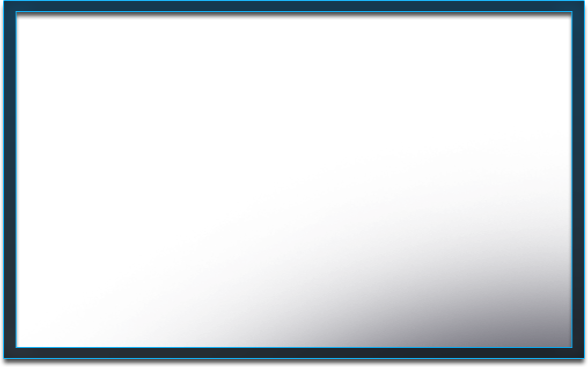Click the top-left corner of the frame
Screen dimensions: 588x367
(x=10, y=6)
